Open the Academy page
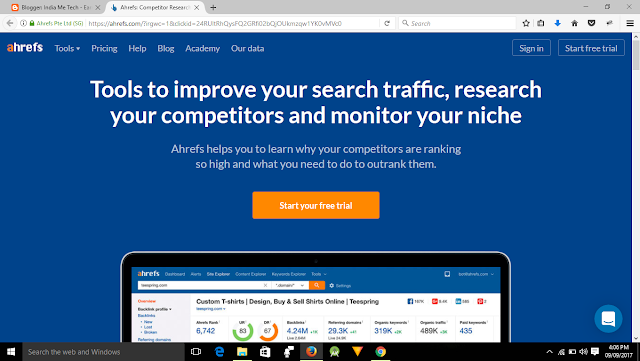Screen dimensions: 640x361 tap(202, 49)
